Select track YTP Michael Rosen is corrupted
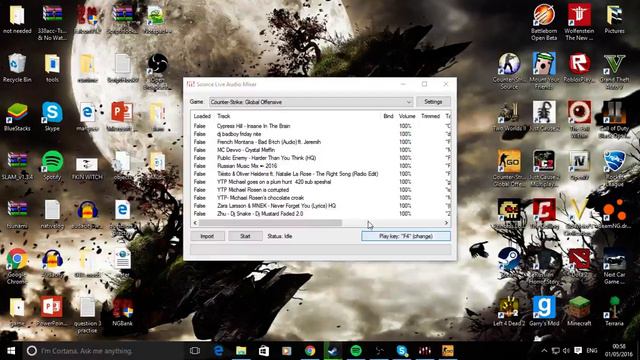 [x=253, y=190]
